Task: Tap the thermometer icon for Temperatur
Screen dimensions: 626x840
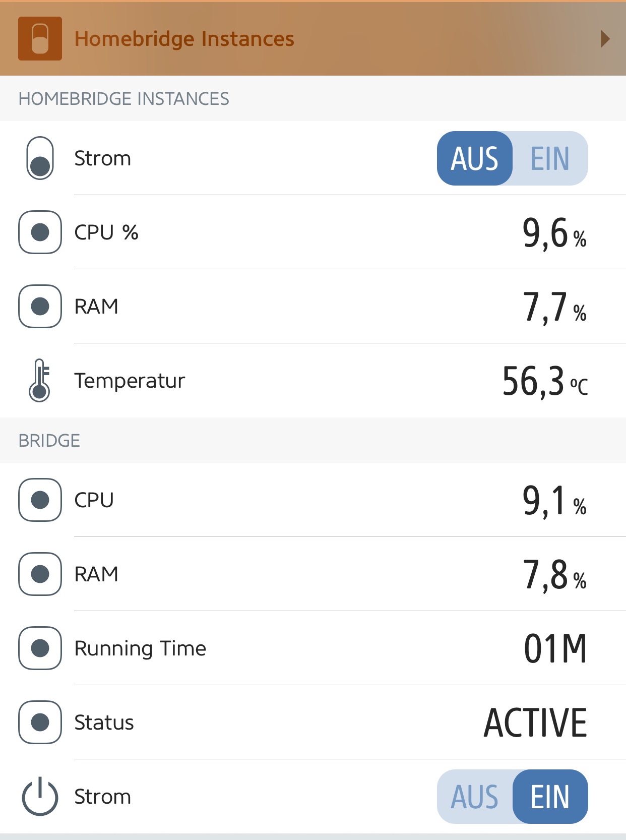Action: pyautogui.click(x=40, y=381)
